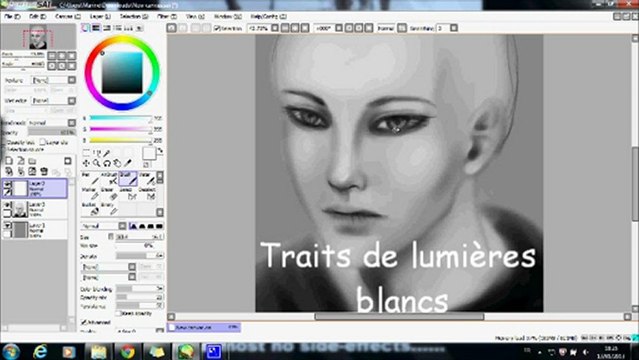Open the Layer menu
The width and height of the screenshot is (639, 360).
click(x=100, y=16)
